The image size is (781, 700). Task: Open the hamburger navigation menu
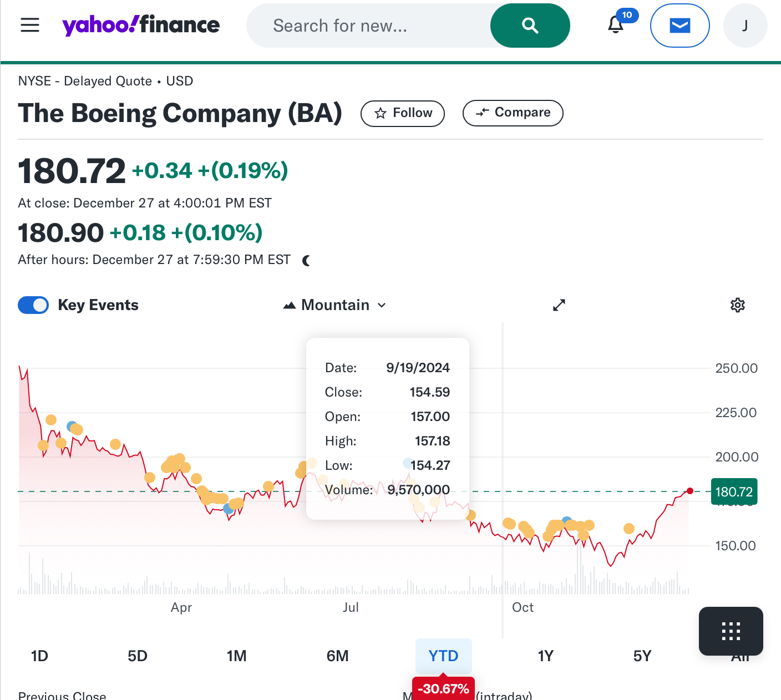[30, 25]
